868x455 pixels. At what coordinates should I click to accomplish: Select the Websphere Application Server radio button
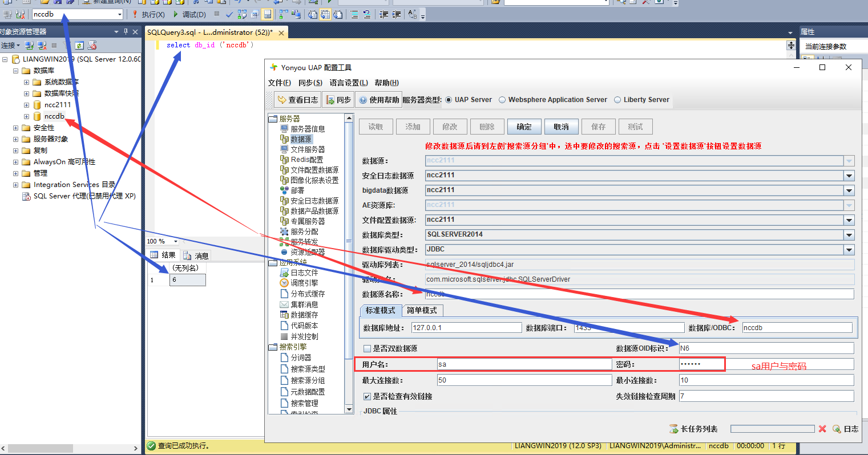pos(502,100)
